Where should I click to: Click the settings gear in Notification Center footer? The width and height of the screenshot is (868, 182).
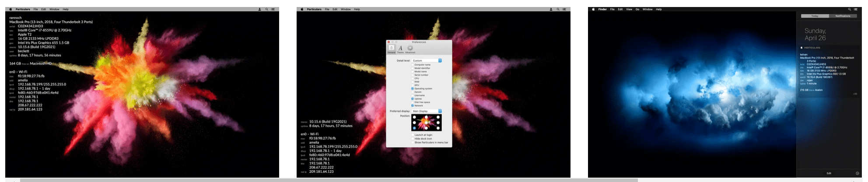click(857, 173)
